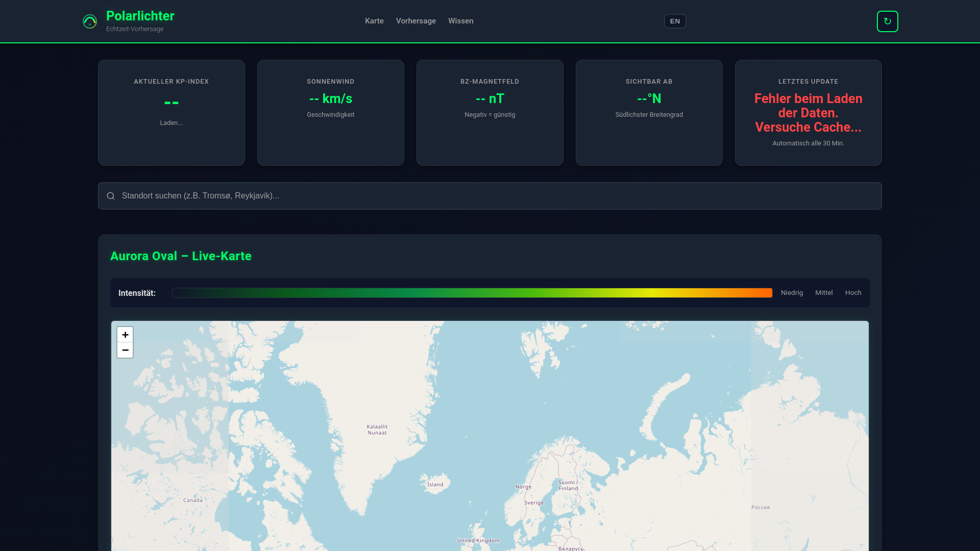Viewport: 980px width, 551px height.
Task: Click the Canada label on the map
Action: click(x=193, y=500)
